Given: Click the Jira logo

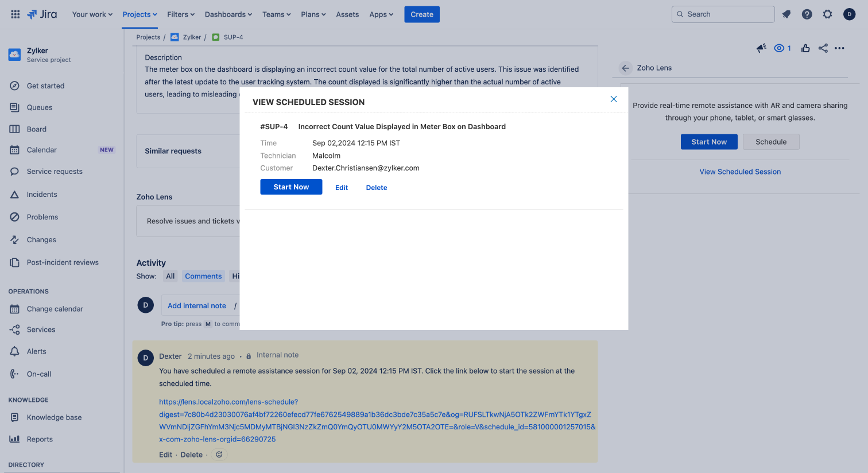Looking at the screenshot, I should point(42,14).
